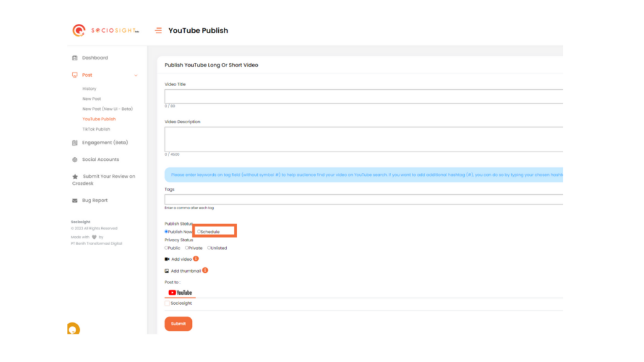This screenshot has height=362, width=644.
Task: Open the YouTube Publish submenu item
Action: pyautogui.click(x=99, y=119)
